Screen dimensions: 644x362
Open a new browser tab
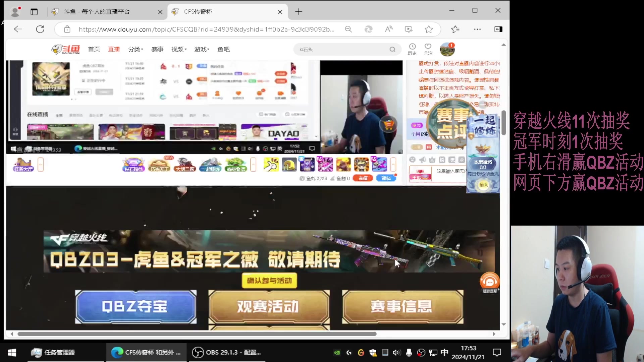(x=299, y=12)
